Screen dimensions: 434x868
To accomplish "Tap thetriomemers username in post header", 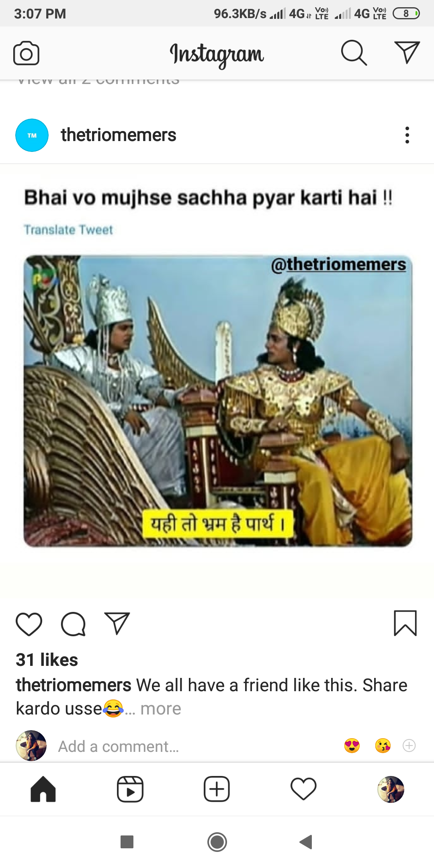I will (x=119, y=135).
